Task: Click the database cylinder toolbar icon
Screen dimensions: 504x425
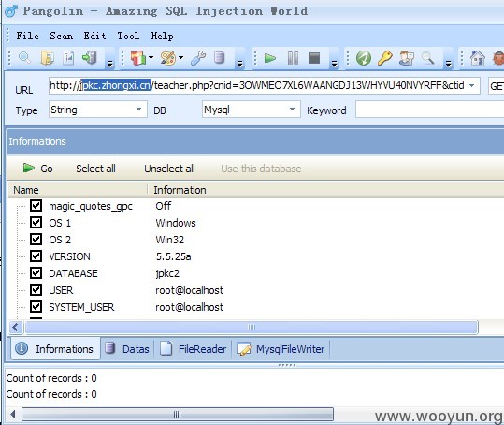Action: tap(219, 58)
